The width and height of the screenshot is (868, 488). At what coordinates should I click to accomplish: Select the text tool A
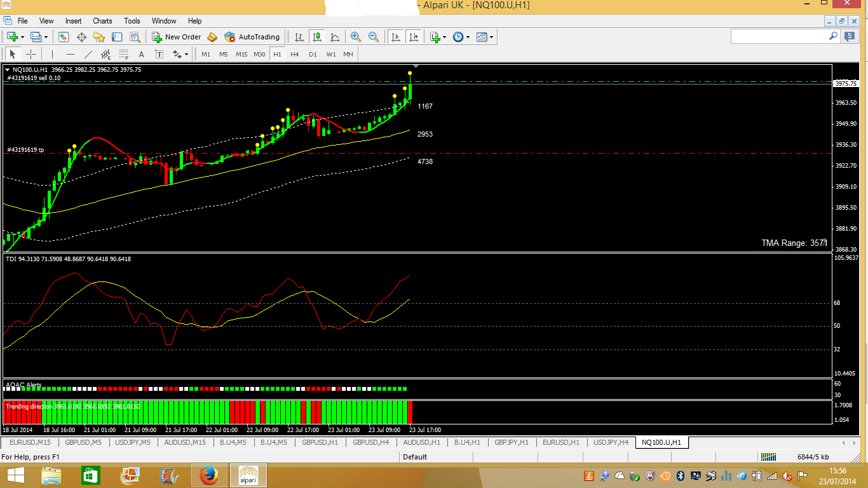tap(141, 54)
